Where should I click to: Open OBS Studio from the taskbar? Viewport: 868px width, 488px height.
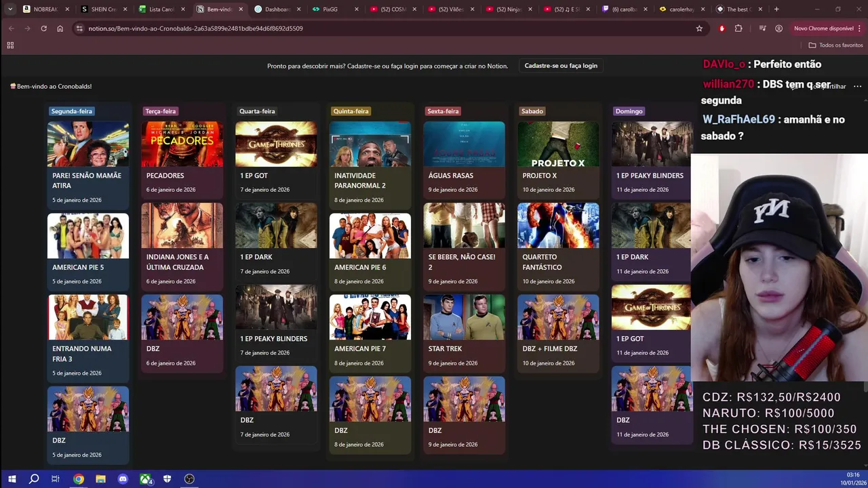(x=189, y=479)
